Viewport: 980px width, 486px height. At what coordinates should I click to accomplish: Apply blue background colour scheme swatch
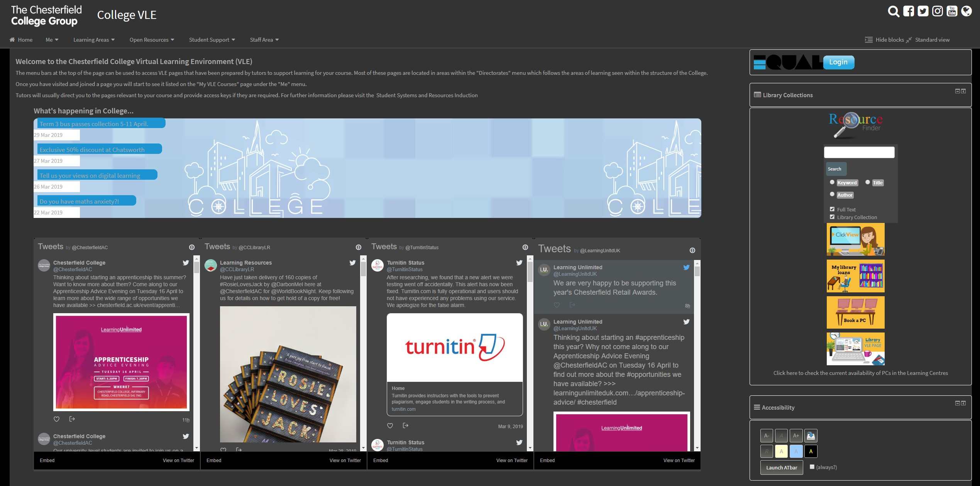point(796,451)
